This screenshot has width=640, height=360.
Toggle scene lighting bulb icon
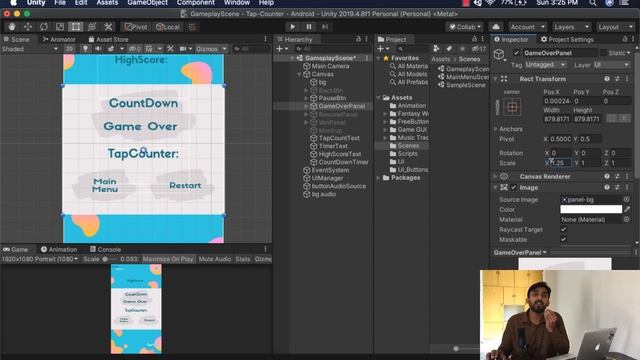(85, 49)
